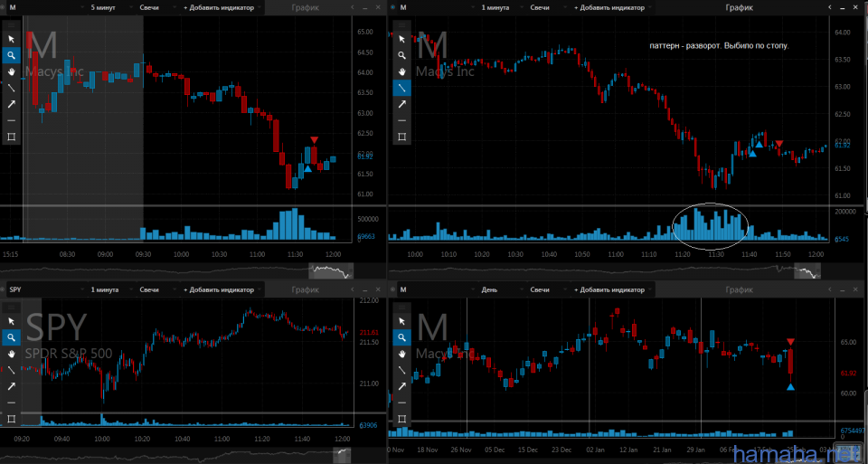Select the zoom magnifier tool in the SPY chart
868x464 pixels.
pyautogui.click(x=11, y=337)
